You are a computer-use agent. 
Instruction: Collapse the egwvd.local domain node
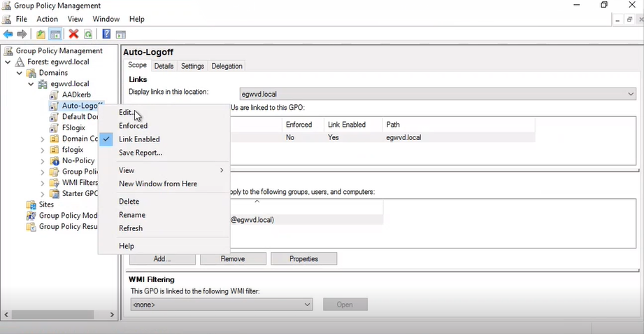pos(31,84)
